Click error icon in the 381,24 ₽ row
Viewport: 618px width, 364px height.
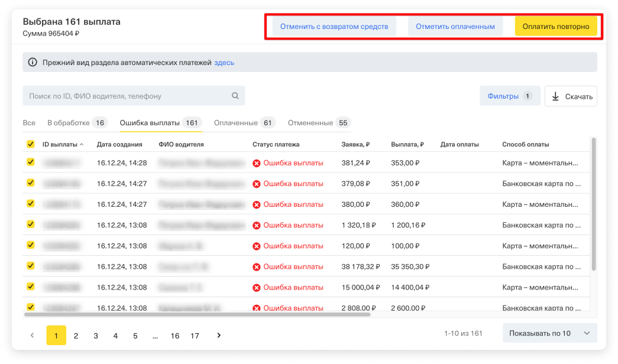[x=257, y=163]
